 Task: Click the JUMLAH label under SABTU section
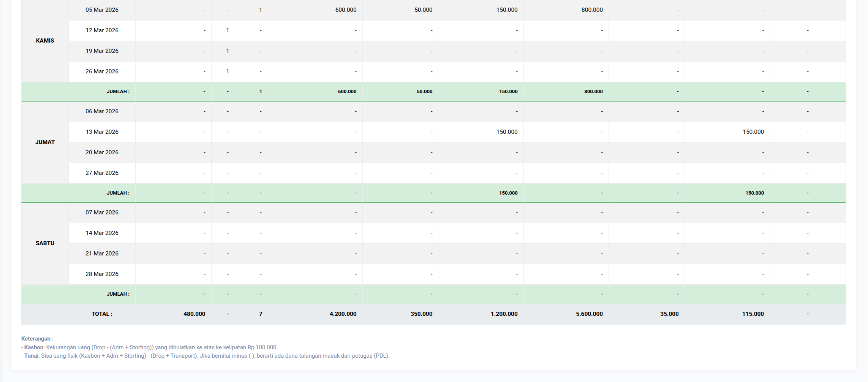tap(118, 294)
